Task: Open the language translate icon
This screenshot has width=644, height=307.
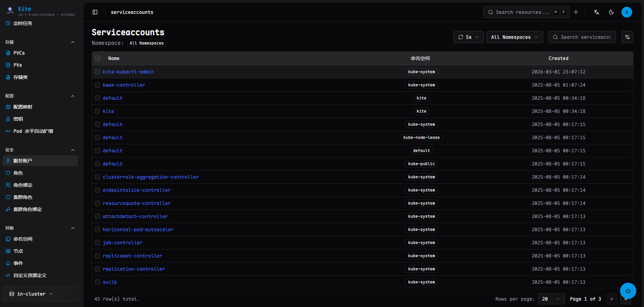Action: pyautogui.click(x=596, y=12)
